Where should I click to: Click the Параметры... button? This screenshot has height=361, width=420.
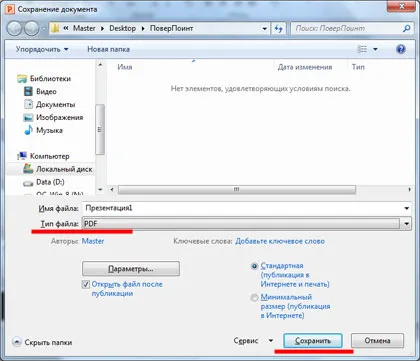coord(131,269)
